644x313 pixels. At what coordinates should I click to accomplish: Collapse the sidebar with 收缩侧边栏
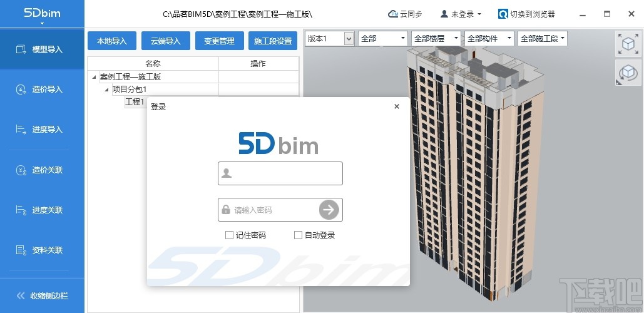[x=42, y=295]
